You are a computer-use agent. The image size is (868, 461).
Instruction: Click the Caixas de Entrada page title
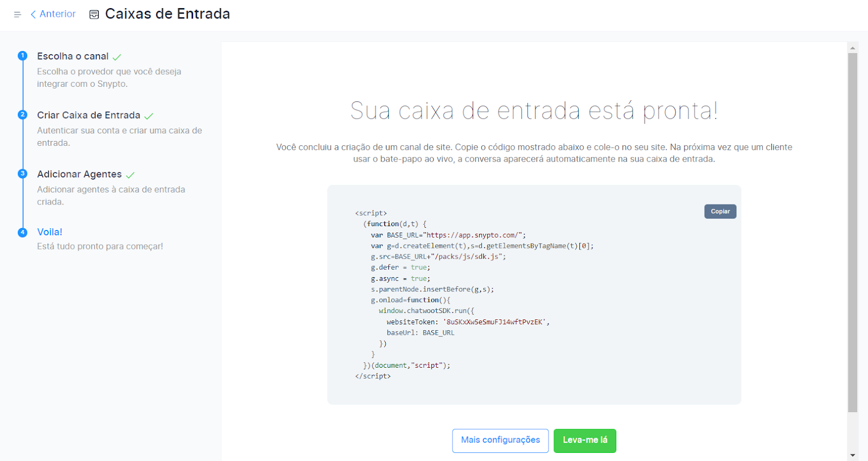tap(168, 14)
